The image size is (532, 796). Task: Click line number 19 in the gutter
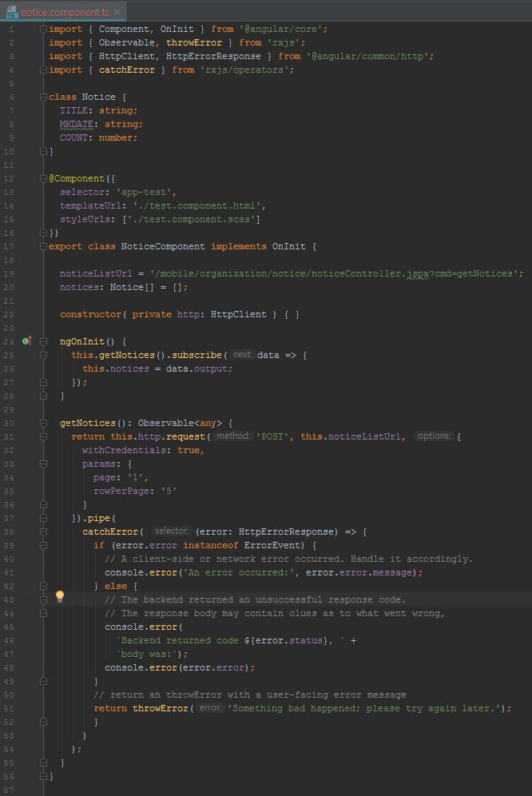(x=9, y=273)
